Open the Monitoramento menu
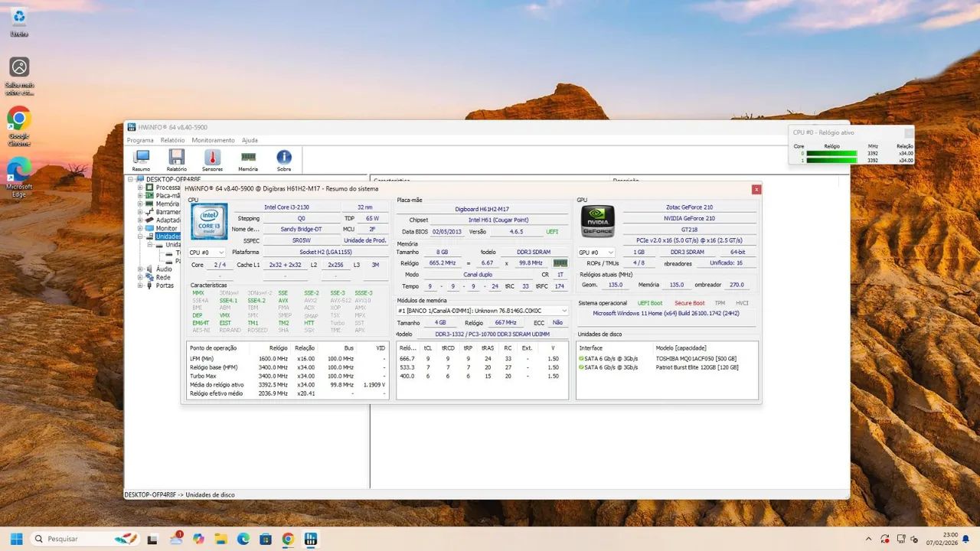The image size is (980, 551). pyautogui.click(x=213, y=140)
